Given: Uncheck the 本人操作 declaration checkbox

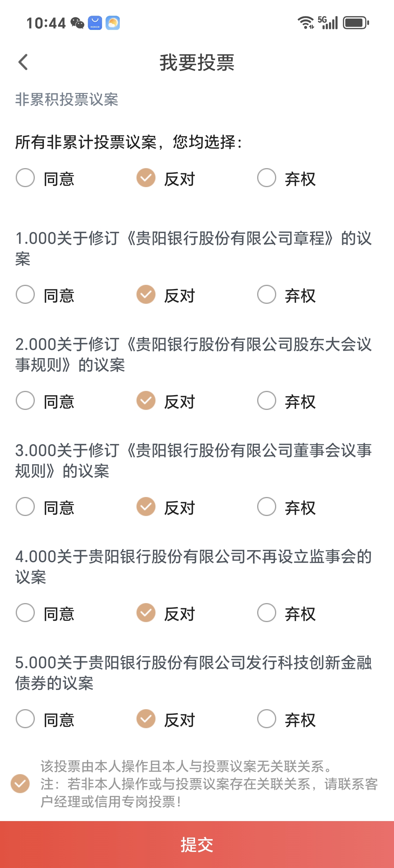Looking at the screenshot, I should click(x=20, y=784).
